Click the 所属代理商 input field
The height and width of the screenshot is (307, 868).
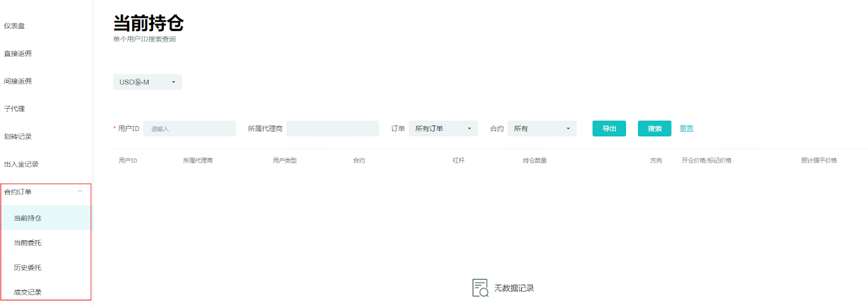point(333,129)
